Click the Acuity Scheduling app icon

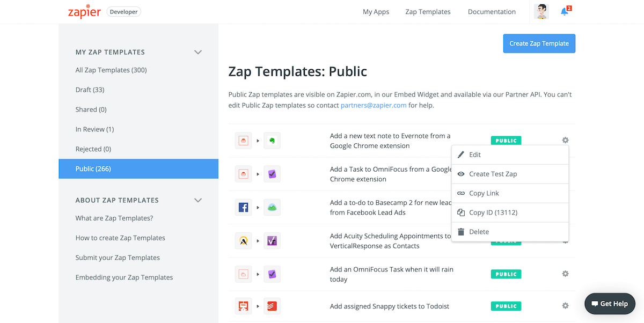tap(243, 240)
